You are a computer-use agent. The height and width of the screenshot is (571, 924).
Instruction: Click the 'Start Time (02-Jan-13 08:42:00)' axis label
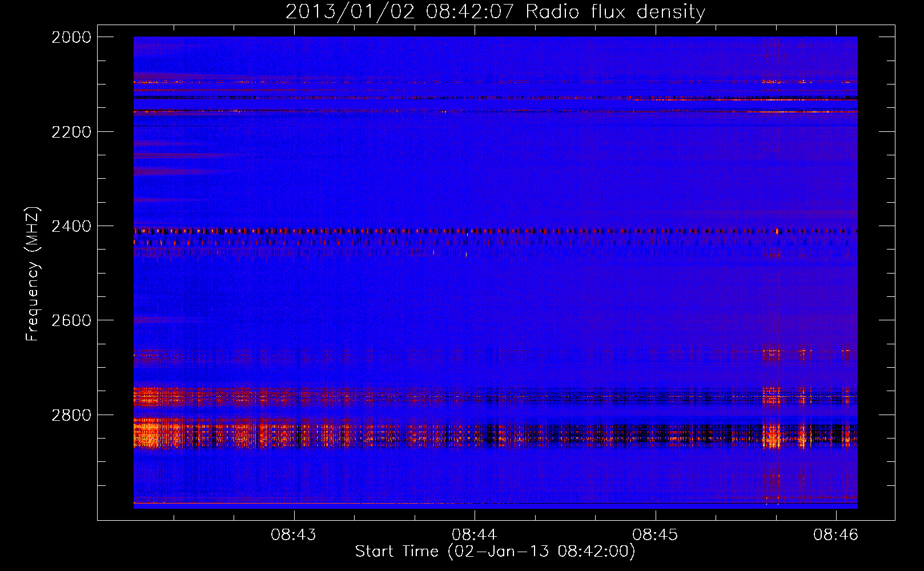tap(495, 552)
